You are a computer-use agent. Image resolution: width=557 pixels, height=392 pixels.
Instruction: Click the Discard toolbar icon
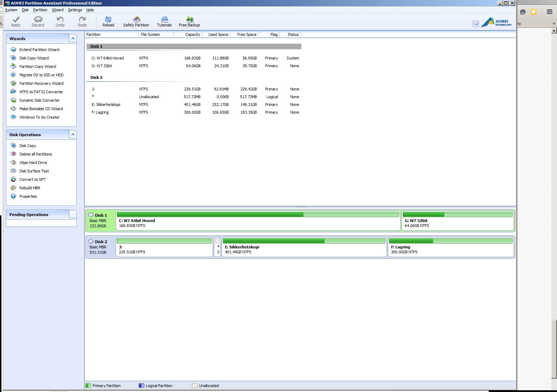pos(38,19)
